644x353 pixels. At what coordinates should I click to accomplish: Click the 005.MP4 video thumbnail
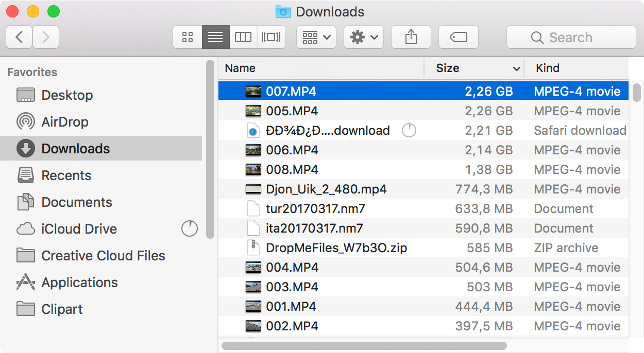pyautogui.click(x=253, y=111)
